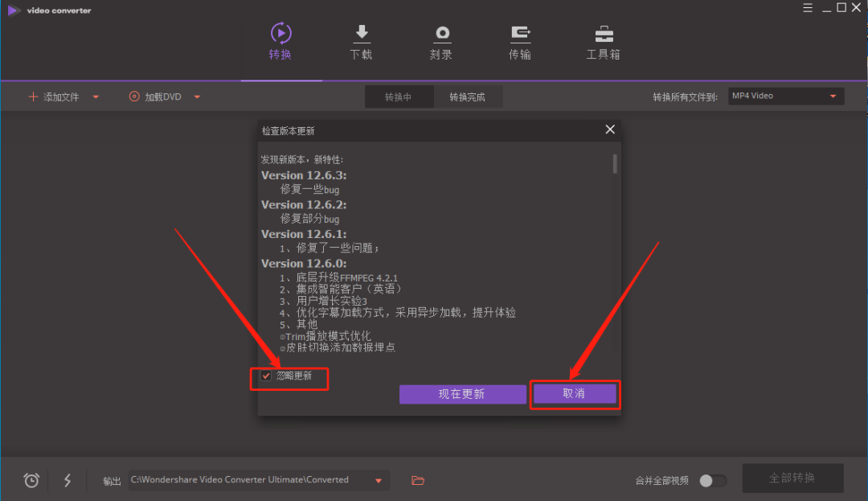Switch to the 转换中 tab
Viewport: 868px width, 501px height.
pyautogui.click(x=399, y=97)
